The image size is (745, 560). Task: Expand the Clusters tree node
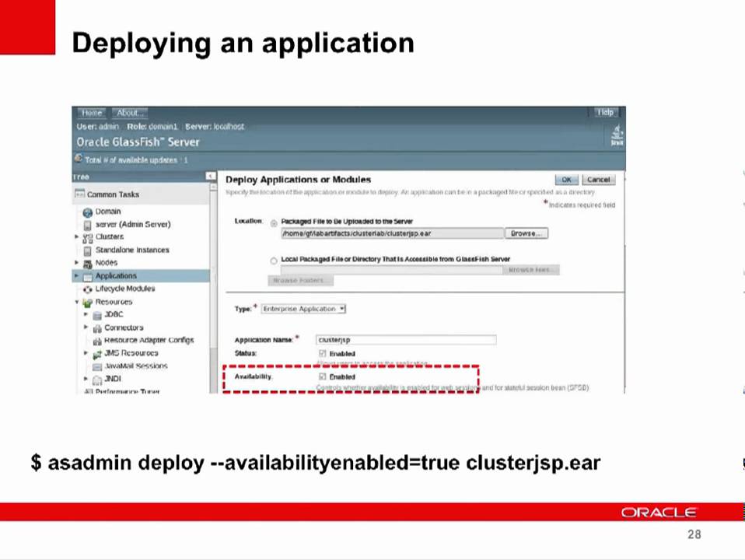pos(76,236)
